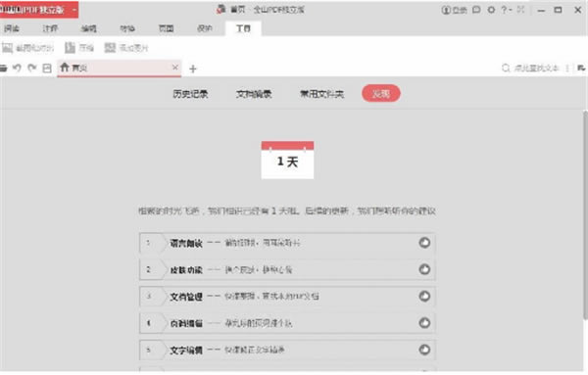
Task: Close the 首页 tab with its X
Action: (175, 68)
